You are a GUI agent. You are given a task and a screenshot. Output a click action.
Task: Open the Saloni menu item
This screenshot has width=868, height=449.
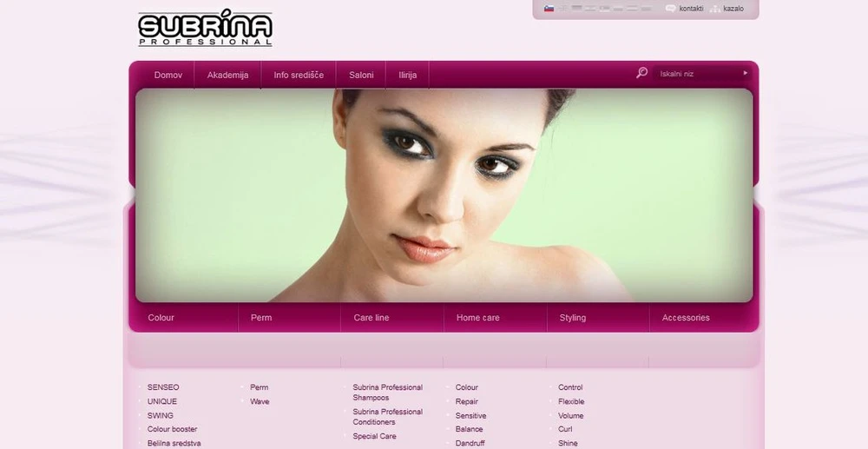[361, 75]
